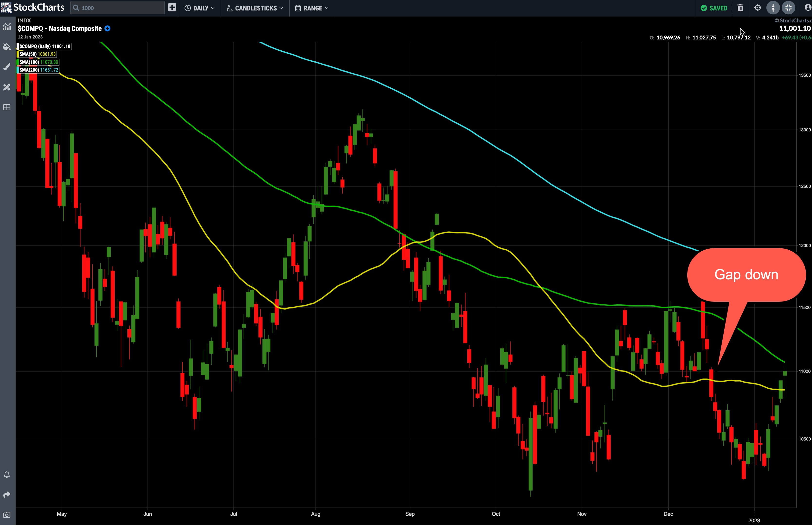Toggle exit fullscreen mode button
Screen dimensions: 812x526
click(x=788, y=8)
